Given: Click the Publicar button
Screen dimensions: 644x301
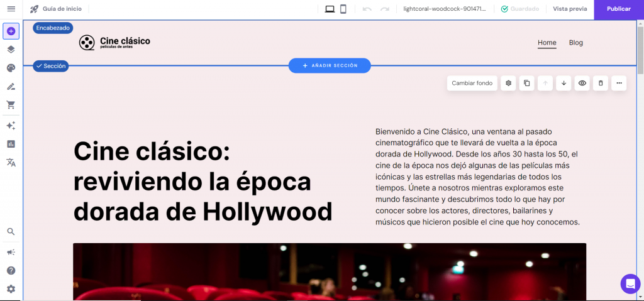Looking at the screenshot, I should [x=618, y=9].
